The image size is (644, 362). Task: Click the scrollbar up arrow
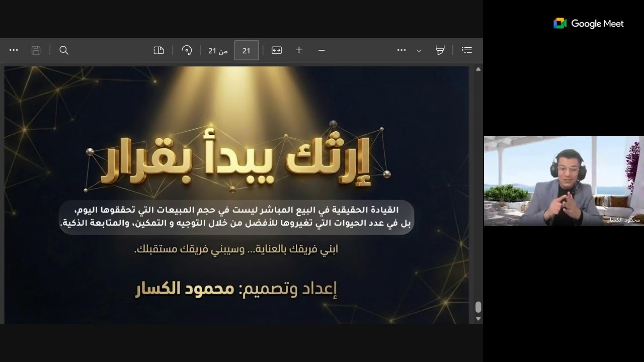(478, 69)
